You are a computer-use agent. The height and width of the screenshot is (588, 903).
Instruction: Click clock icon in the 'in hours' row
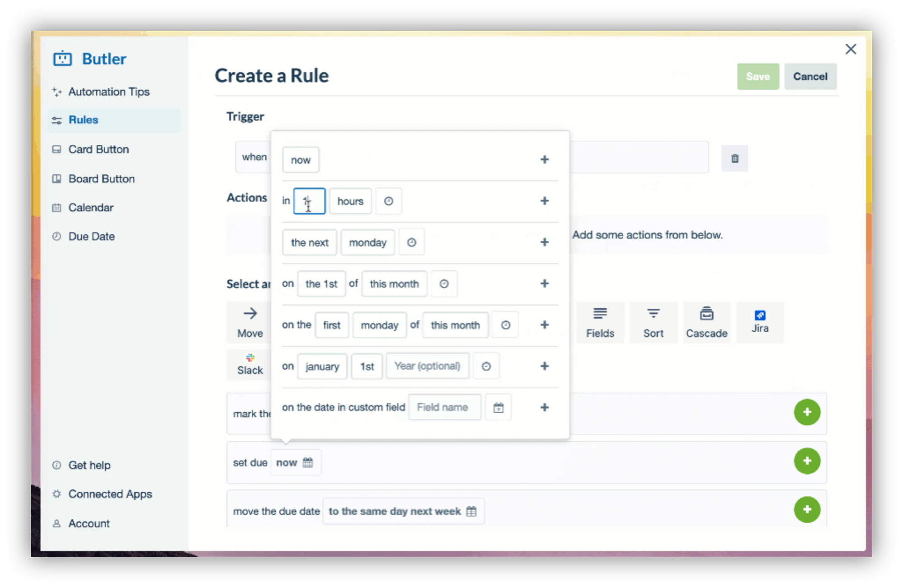(x=389, y=201)
